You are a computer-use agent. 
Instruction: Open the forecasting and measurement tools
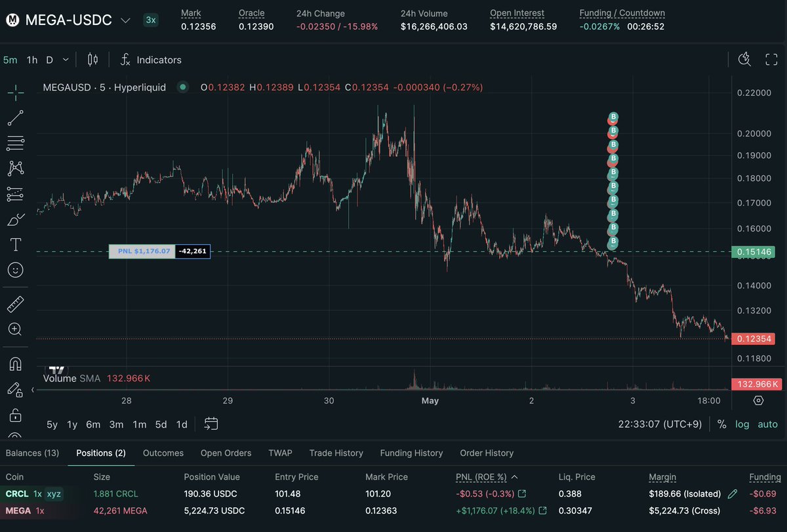tap(16, 194)
